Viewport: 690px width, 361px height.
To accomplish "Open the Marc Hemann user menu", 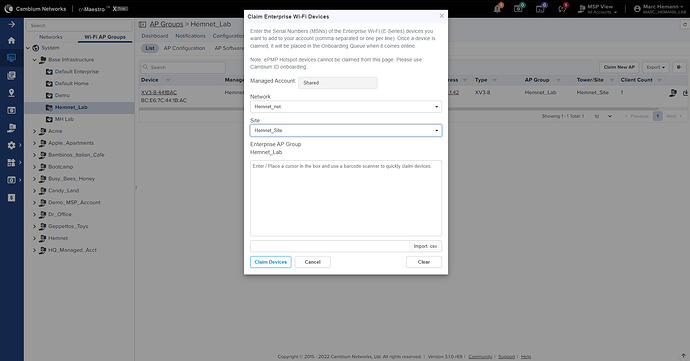I will (659, 9).
